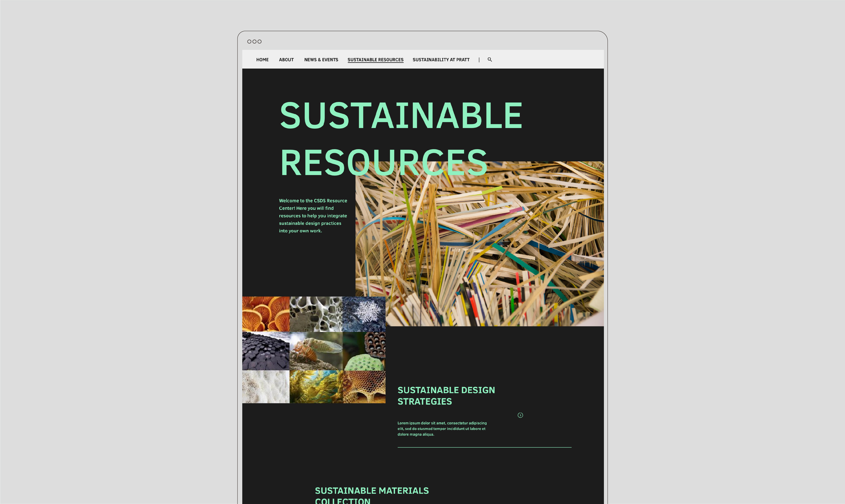Click the first window control circle
845x504 pixels.
tap(249, 41)
